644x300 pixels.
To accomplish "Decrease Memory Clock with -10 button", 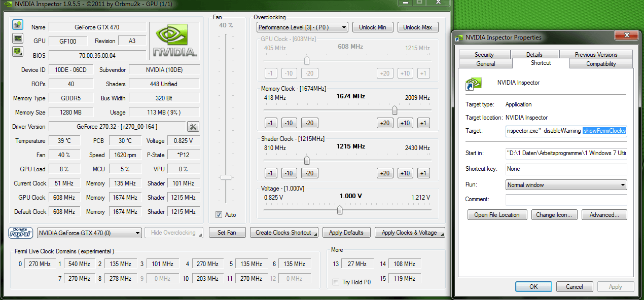I will coord(289,123).
